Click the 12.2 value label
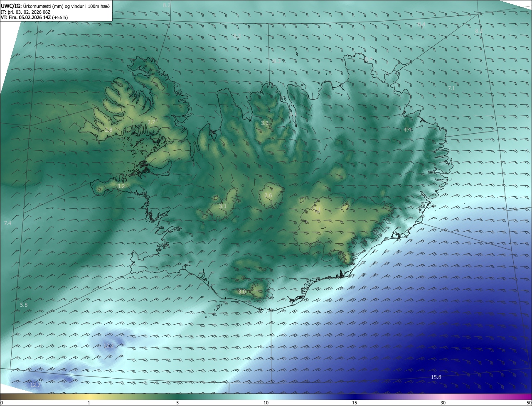The height and width of the screenshot is (406, 532). tap(108, 345)
